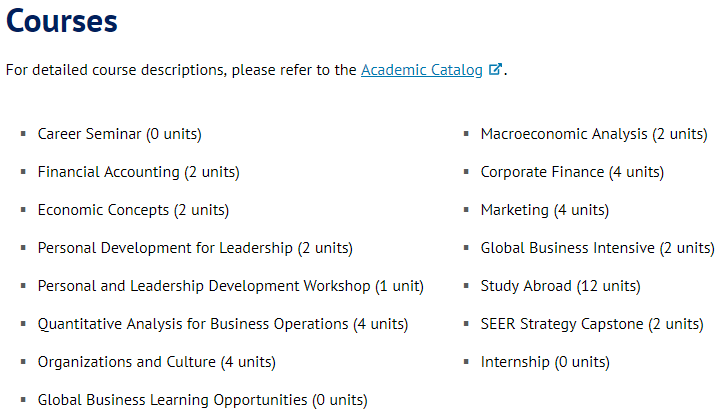Select the Internship course item
This screenshot has width=725, height=414.
point(545,362)
